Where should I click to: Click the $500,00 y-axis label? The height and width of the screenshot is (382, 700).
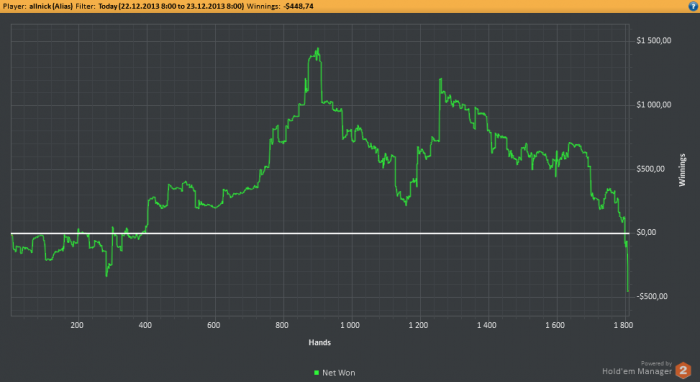click(650, 169)
